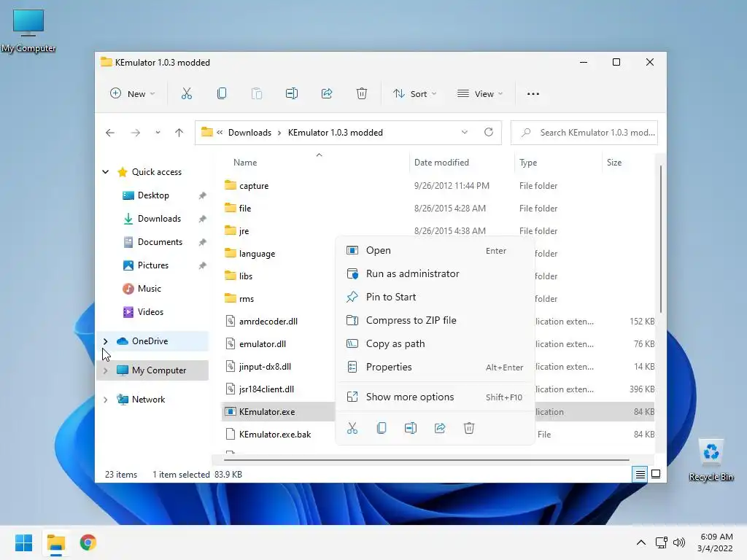Launch Google Chrome from the taskbar
This screenshot has width=747, height=560.
pyautogui.click(x=88, y=542)
